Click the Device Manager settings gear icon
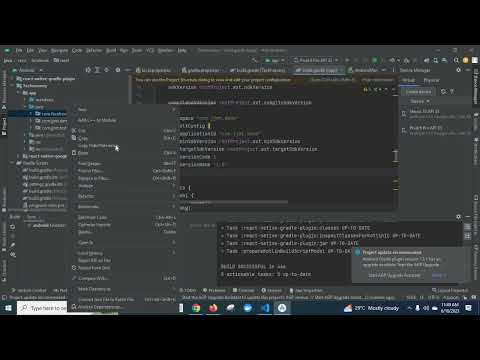480x360 pixels. [458, 70]
